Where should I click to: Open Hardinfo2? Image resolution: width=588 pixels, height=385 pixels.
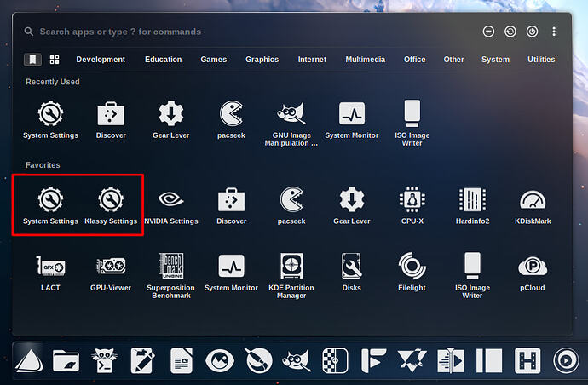click(472, 205)
